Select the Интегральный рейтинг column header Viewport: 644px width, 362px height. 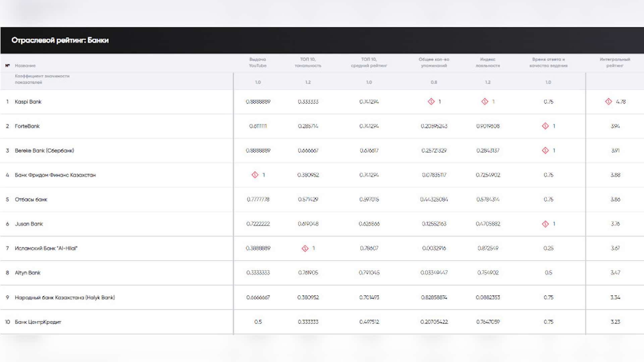[x=615, y=62]
